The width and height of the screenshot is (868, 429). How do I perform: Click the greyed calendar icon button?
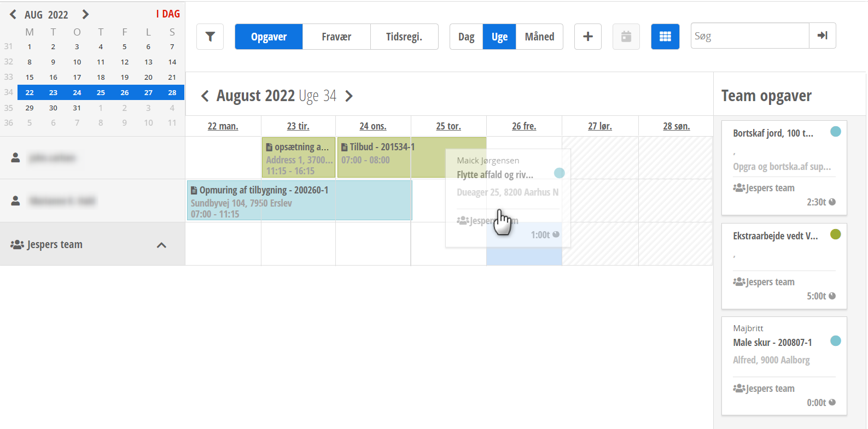pos(626,37)
